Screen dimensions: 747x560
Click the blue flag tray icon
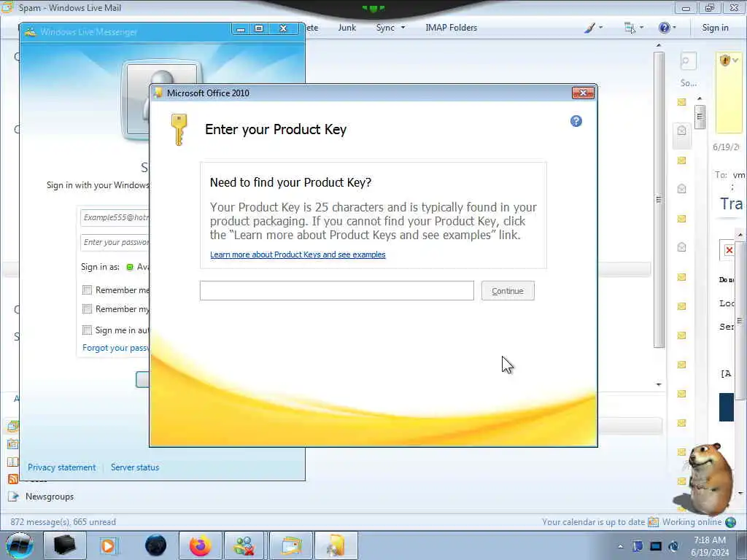(638, 546)
